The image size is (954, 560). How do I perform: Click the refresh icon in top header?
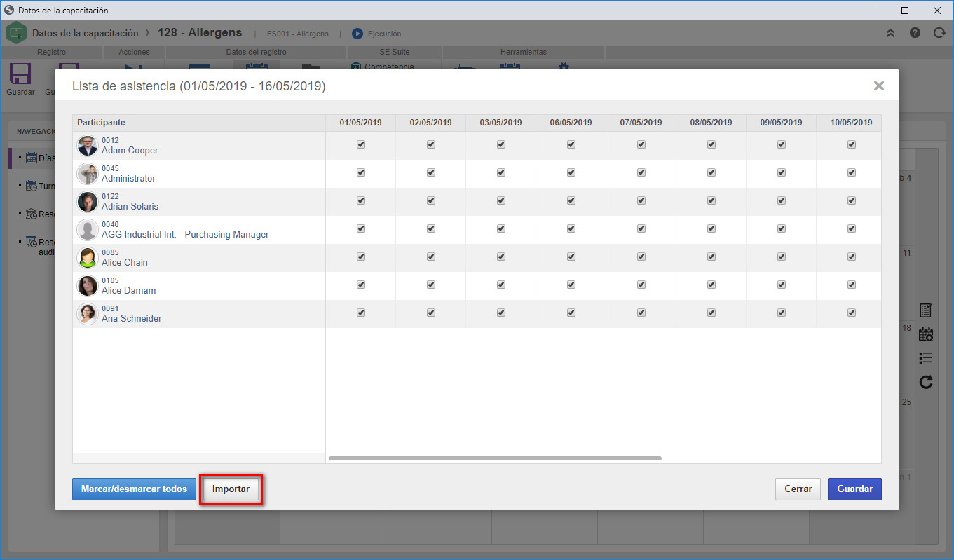(939, 33)
